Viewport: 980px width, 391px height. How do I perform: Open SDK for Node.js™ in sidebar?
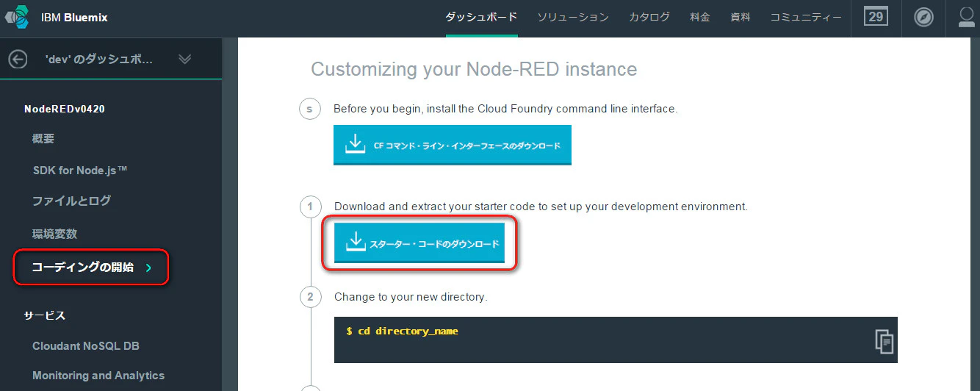(81, 170)
